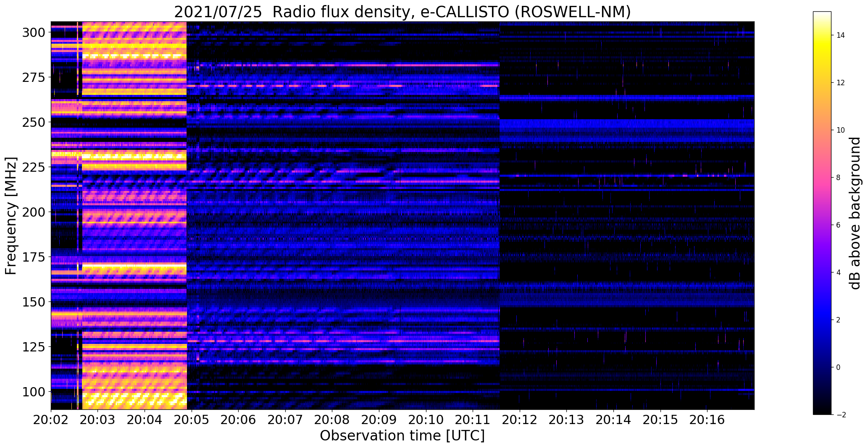Click the 200 MHz frequency tick label
The width and height of the screenshot is (868, 448).
(34, 212)
